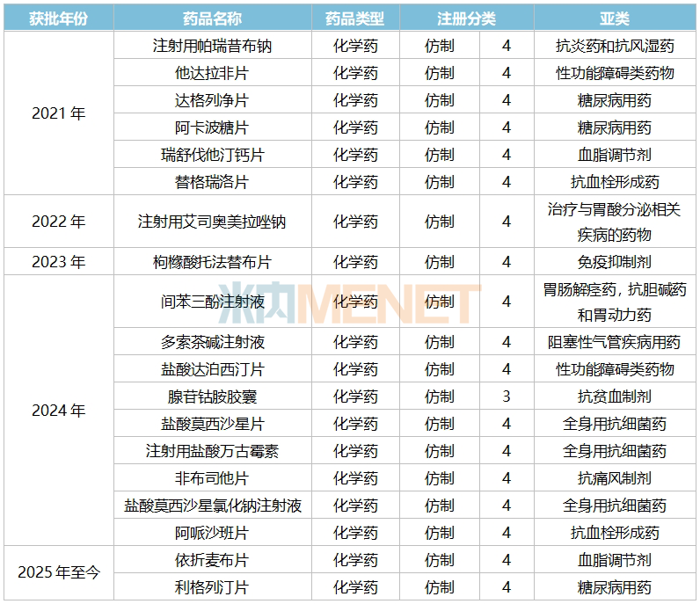
Task: Click drug name 达格列净片
Action: [x=213, y=100]
